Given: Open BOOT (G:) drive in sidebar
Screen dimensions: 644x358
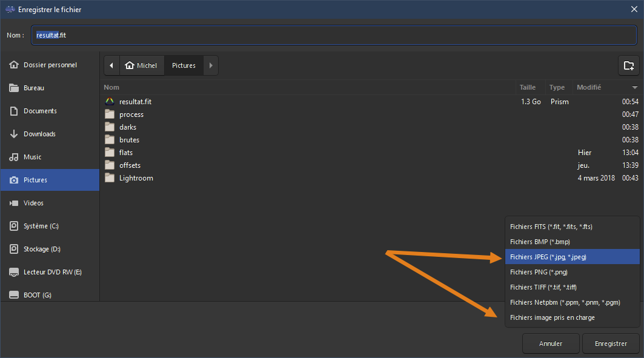Looking at the screenshot, I should [x=50, y=295].
